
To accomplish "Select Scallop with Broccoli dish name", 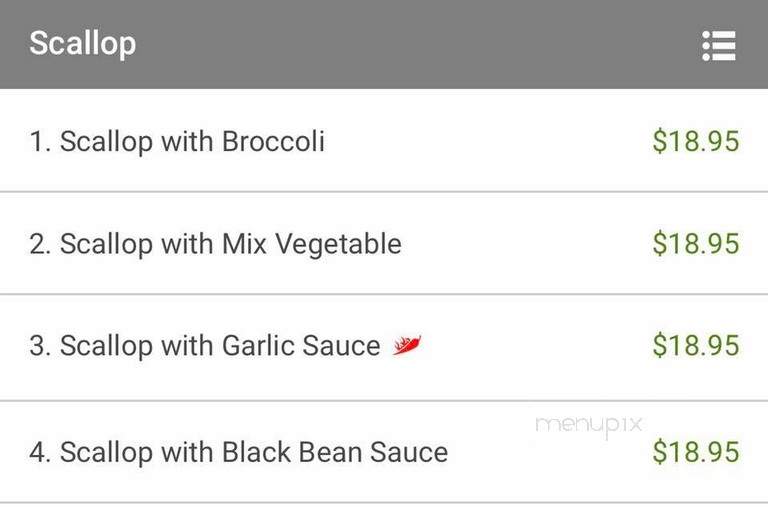I will click(192, 142).
